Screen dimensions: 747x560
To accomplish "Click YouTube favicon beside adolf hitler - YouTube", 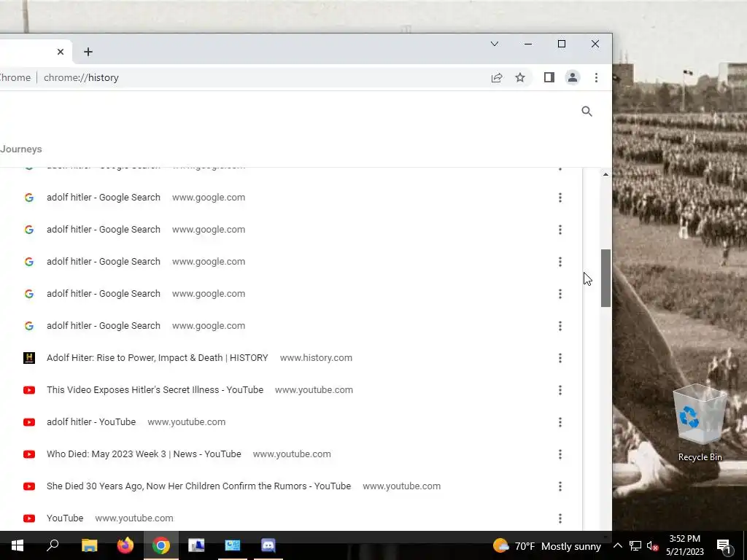I will [x=29, y=422].
